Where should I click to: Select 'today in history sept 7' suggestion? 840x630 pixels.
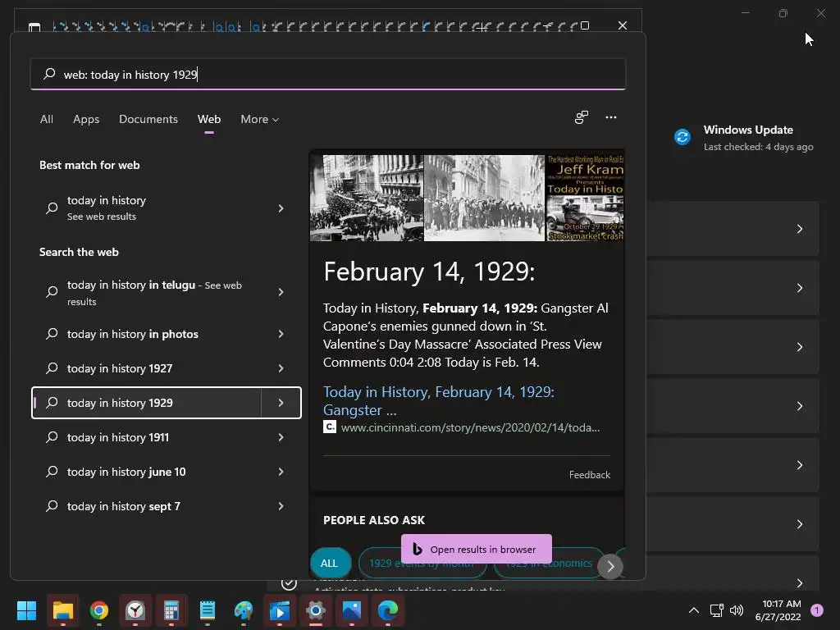[147, 505]
